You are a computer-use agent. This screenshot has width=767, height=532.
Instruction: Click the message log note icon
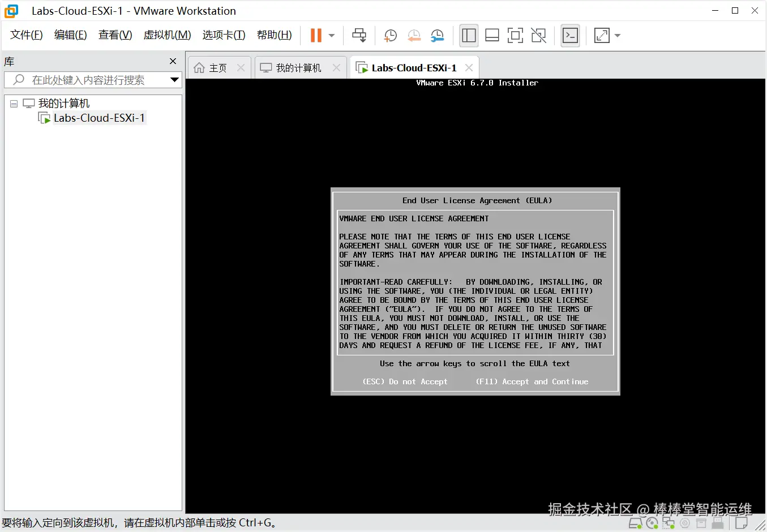click(x=741, y=523)
